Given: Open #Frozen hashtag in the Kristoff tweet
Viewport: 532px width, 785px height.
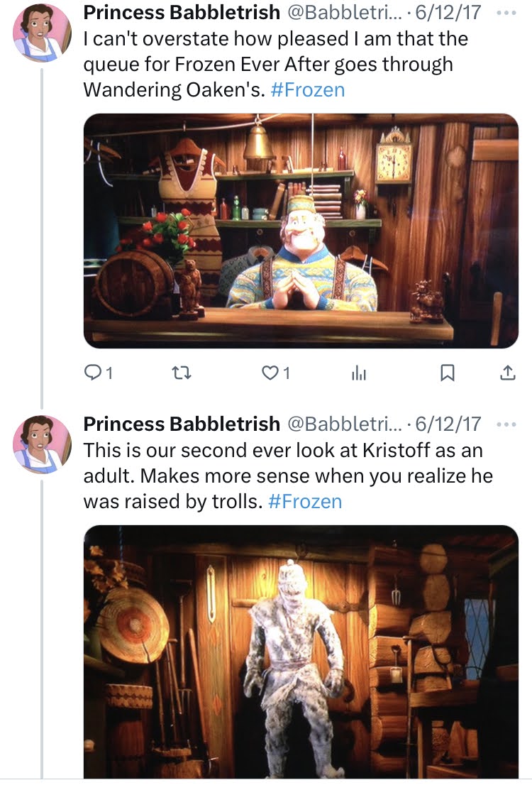Looking at the screenshot, I should coord(305,502).
